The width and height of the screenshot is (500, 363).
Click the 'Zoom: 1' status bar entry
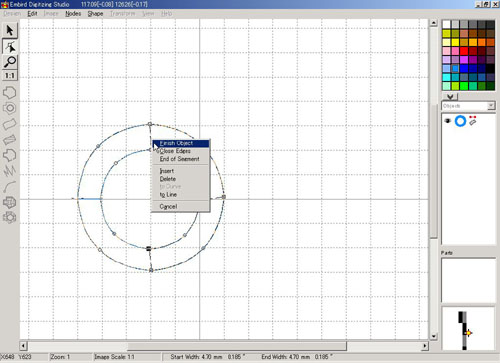coord(60,357)
